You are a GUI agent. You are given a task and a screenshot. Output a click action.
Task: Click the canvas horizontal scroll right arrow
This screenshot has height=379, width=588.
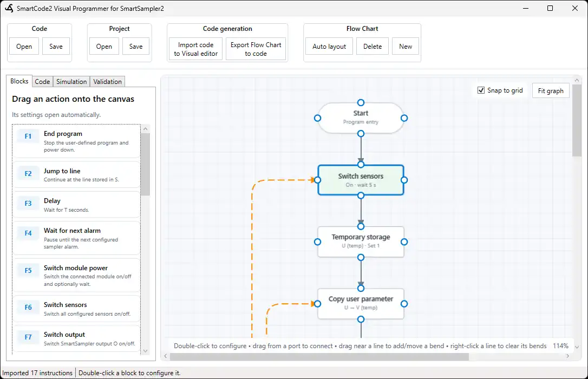[x=568, y=356]
